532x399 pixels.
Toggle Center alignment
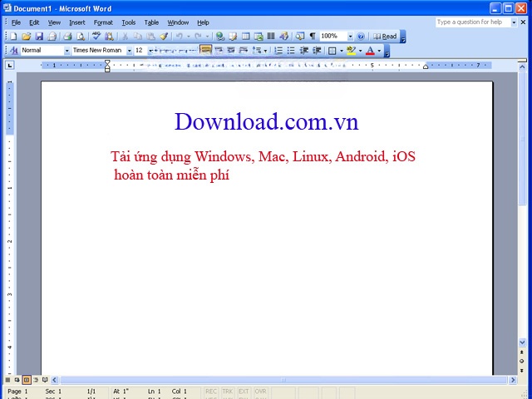point(219,51)
